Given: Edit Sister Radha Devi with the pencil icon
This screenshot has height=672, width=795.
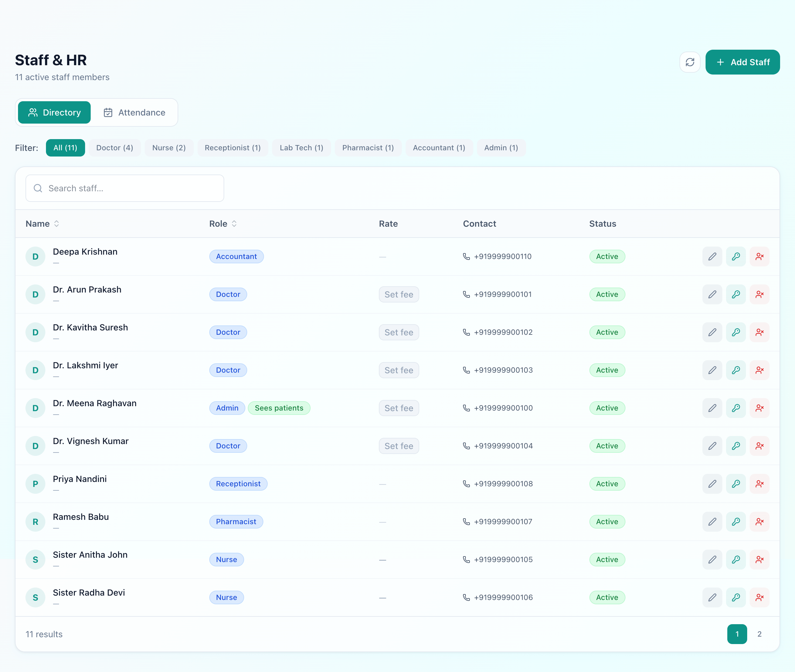Looking at the screenshot, I should [x=712, y=597].
